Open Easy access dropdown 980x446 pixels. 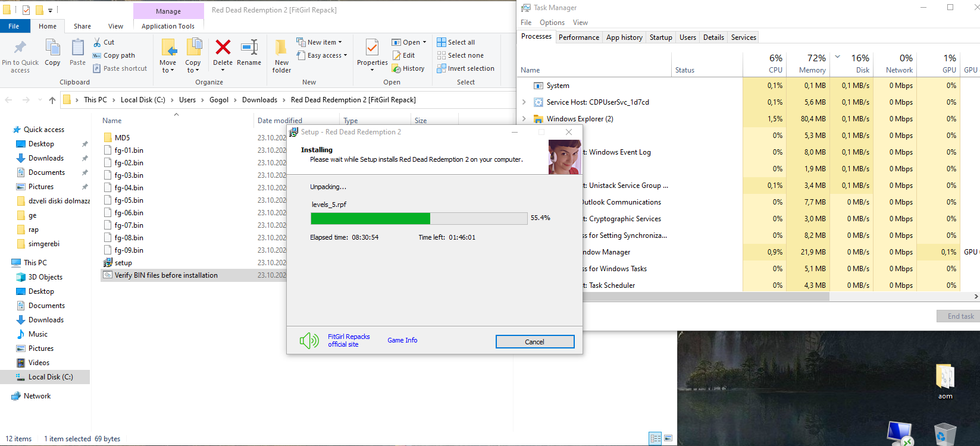[322, 55]
